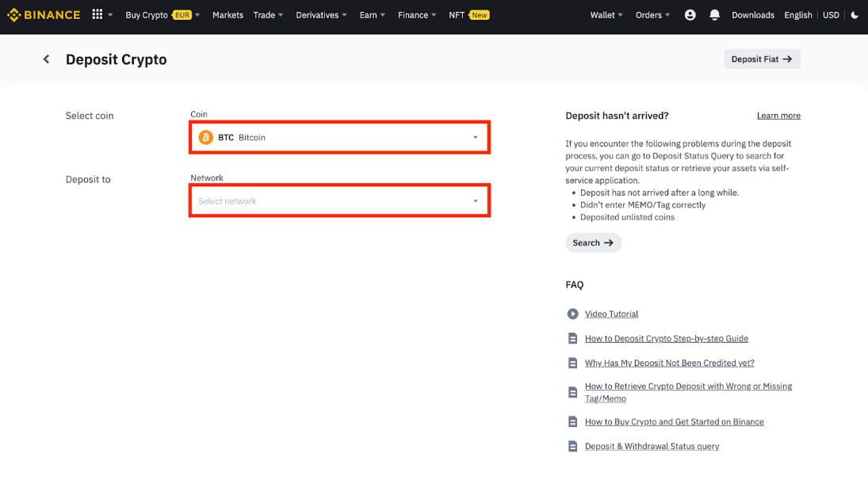Image resolution: width=868 pixels, height=480 pixels.
Task: Click the Deposit Fiat button
Action: 762,59
